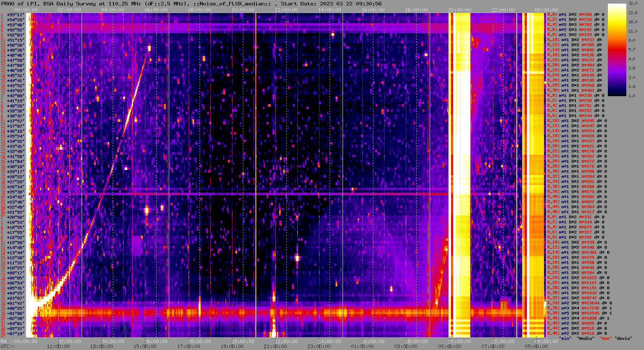
Task: Click the UTC time label 09:00:00
Action: 536,346
